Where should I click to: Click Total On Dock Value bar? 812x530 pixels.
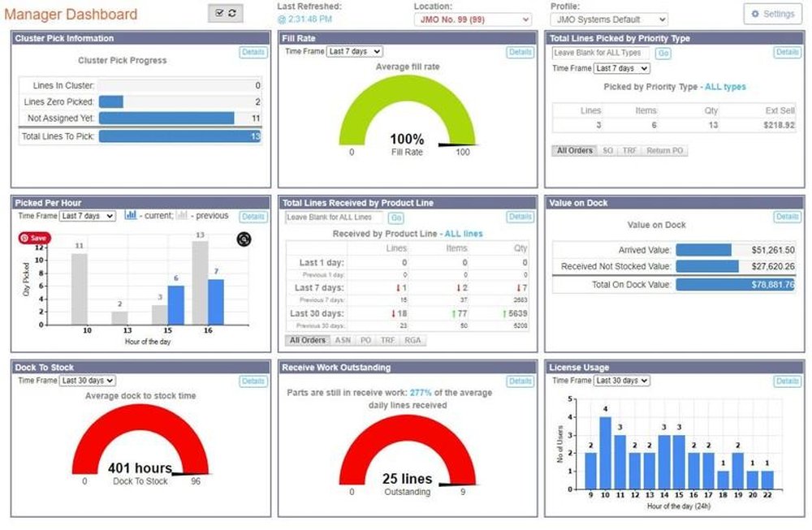(x=736, y=284)
